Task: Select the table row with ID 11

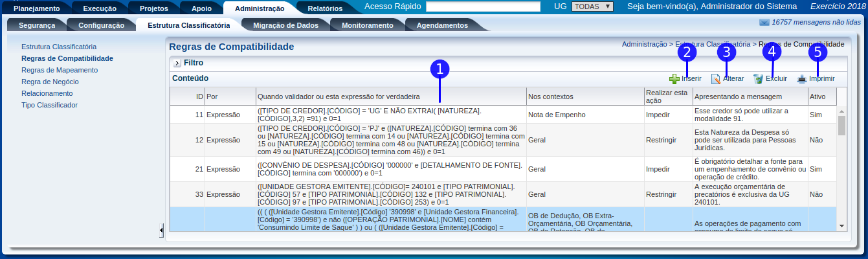Action: (x=388, y=115)
